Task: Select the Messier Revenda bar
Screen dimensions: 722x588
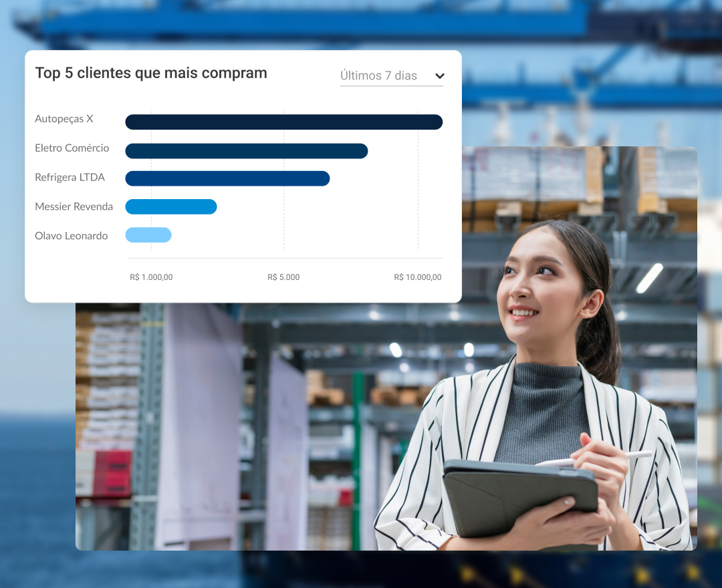Action: (x=171, y=206)
